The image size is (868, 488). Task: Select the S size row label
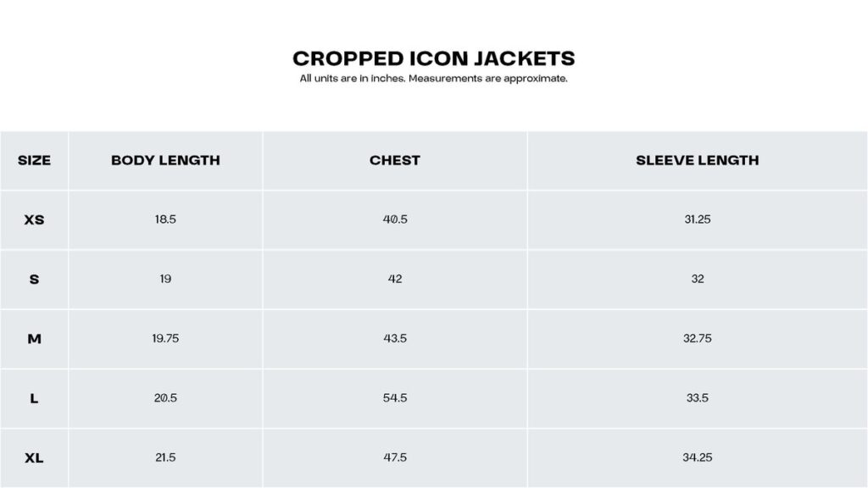[x=34, y=279]
